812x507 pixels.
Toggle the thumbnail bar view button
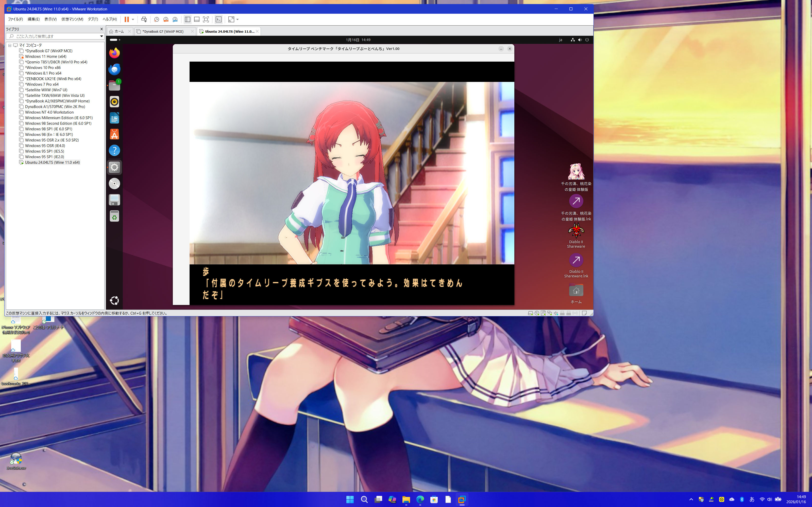tap(197, 20)
